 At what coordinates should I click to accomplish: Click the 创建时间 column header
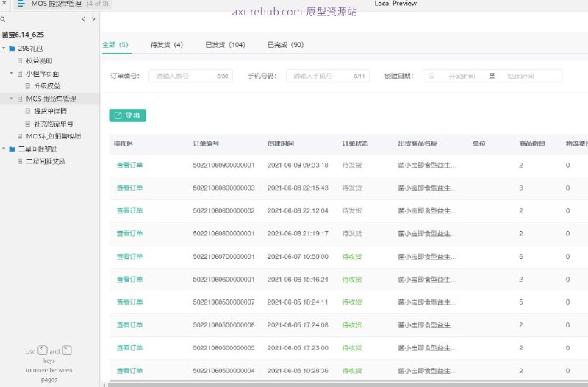tap(281, 143)
